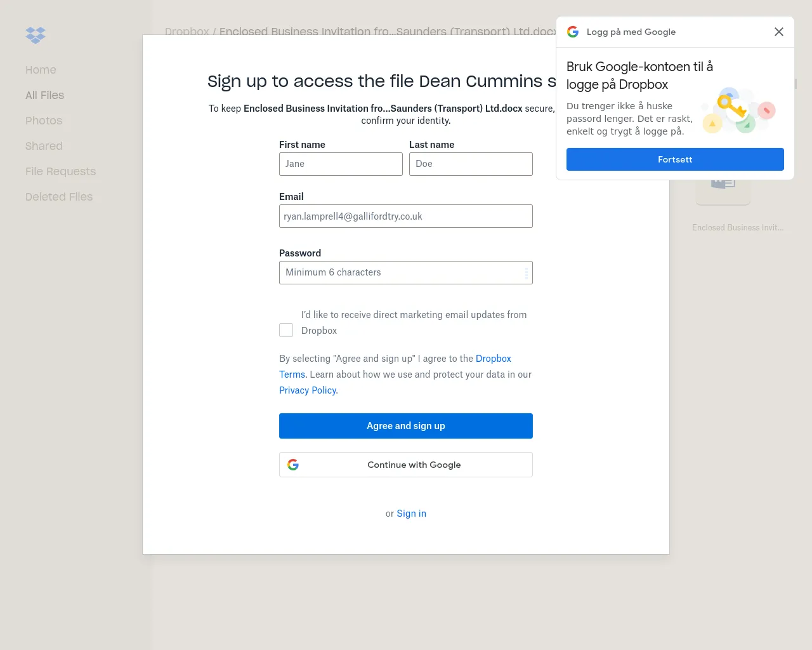Click the Google icon on Continue button
812x650 pixels.
[293, 465]
